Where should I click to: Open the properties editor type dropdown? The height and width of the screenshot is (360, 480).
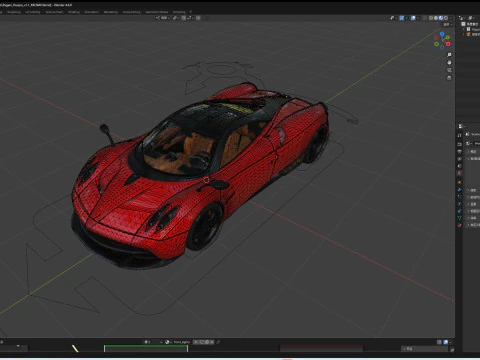[x=461, y=126]
